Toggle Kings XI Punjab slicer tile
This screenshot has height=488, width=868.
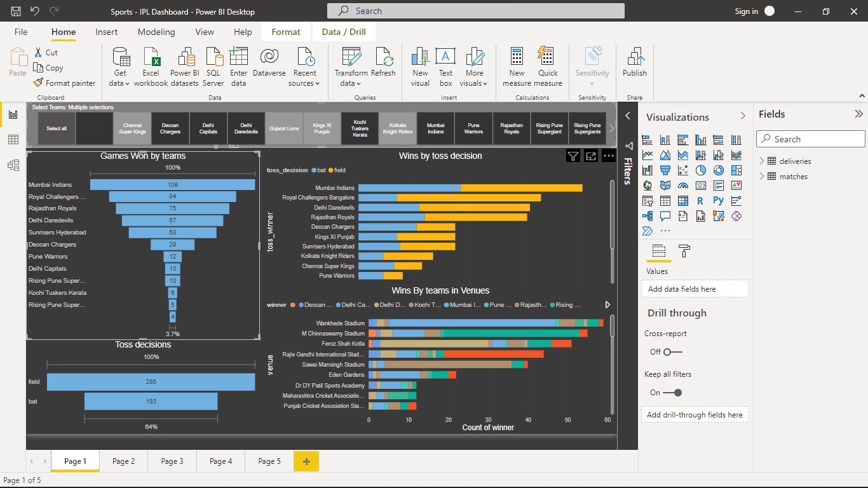pyautogui.click(x=322, y=128)
